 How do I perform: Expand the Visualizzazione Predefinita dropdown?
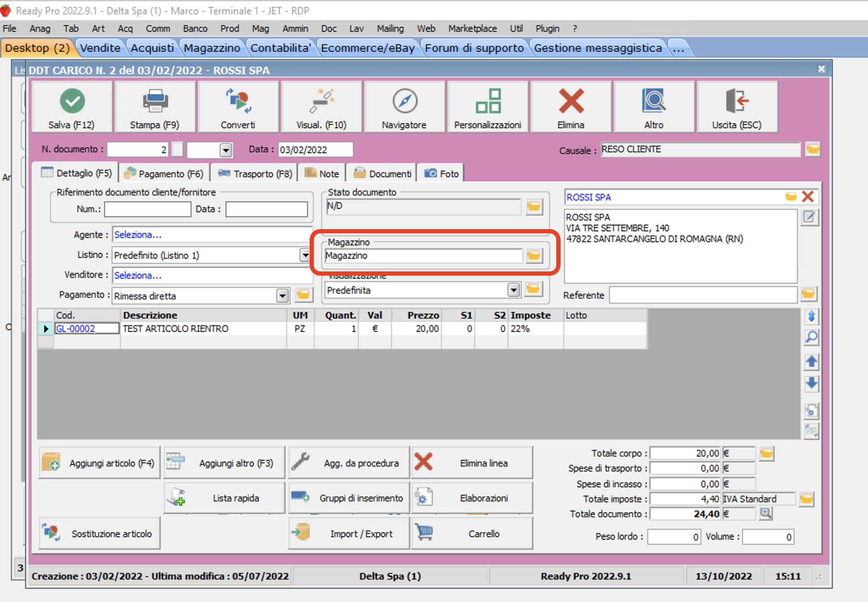514,290
